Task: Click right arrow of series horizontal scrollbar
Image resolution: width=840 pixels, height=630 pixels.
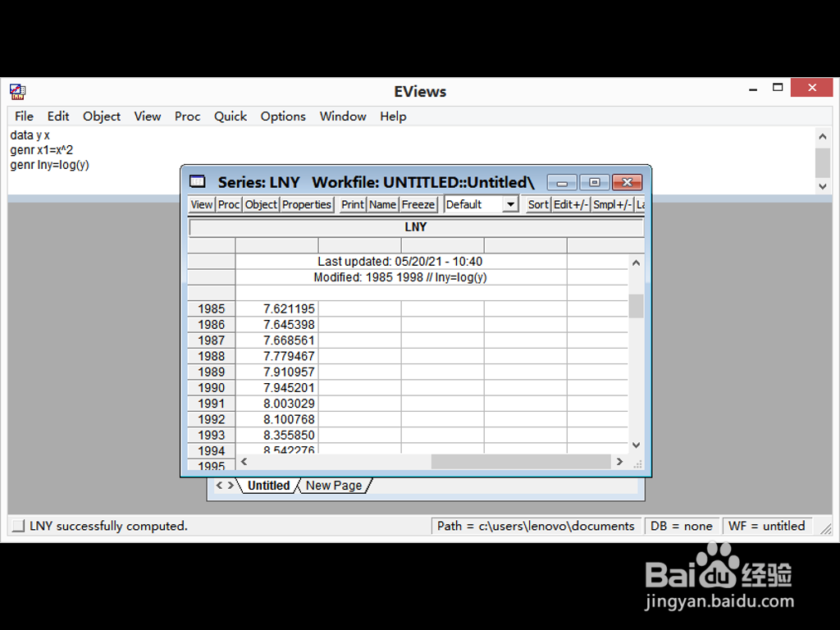Action: point(619,461)
